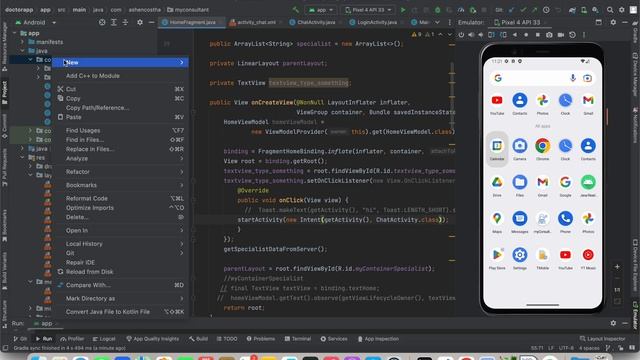Click the green Run app button
This screenshot has width=640, height=360.
point(403,10)
